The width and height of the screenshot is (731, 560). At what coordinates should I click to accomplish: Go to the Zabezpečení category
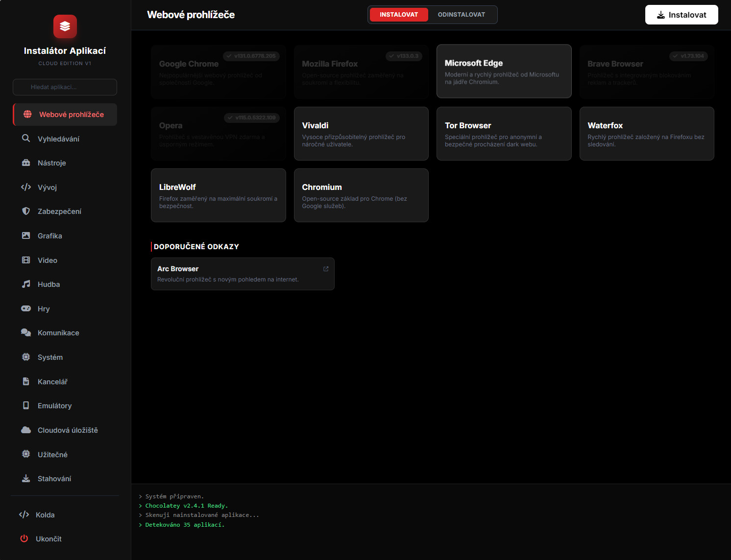tap(65, 211)
